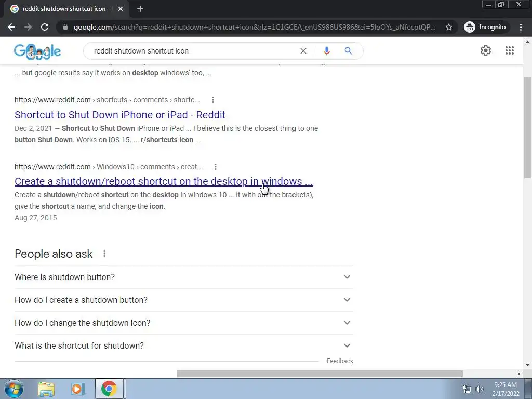Open Windows Explorer from the taskbar
532x399 pixels.
46,389
